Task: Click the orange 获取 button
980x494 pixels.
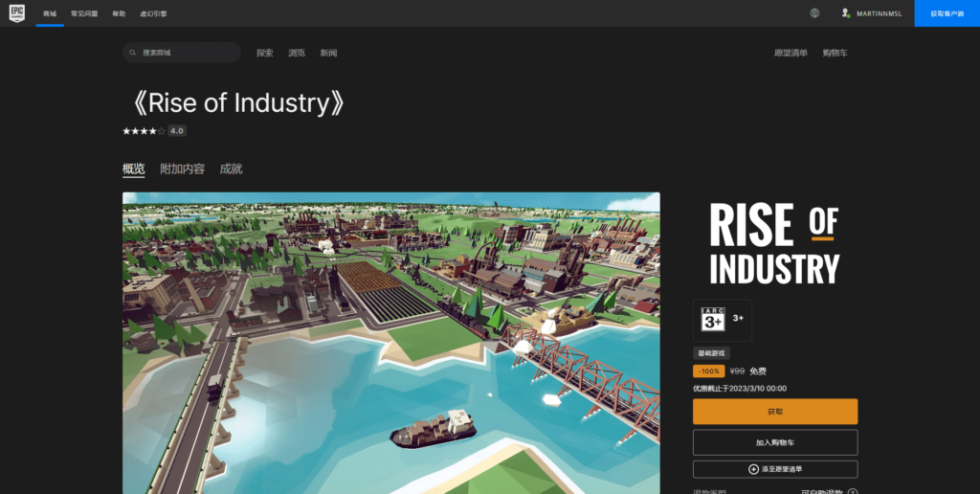Action: click(x=775, y=412)
